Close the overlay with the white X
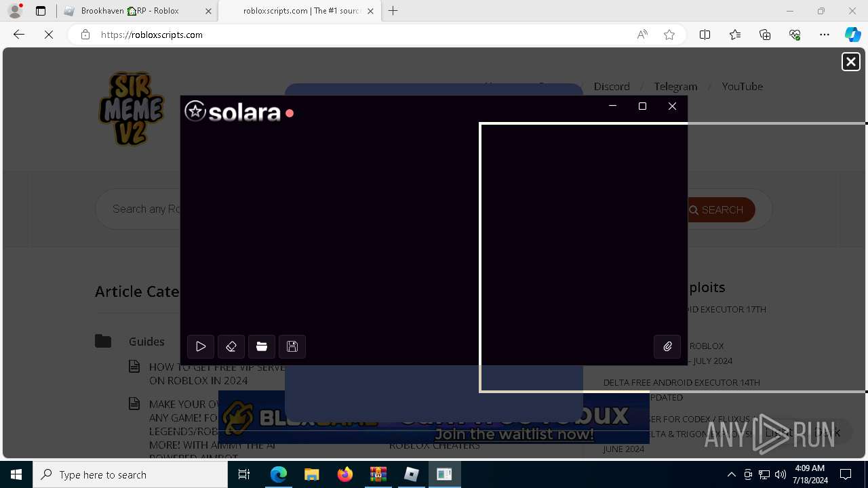The height and width of the screenshot is (488, 868). click(850, 62)
